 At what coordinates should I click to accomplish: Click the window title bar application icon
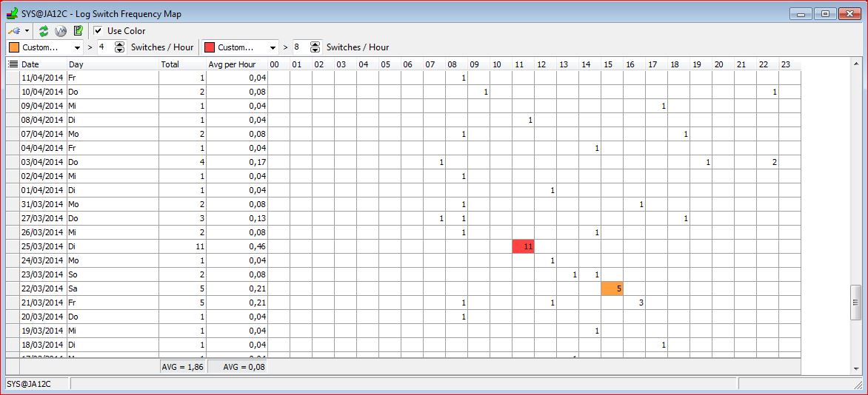point(12,13)
